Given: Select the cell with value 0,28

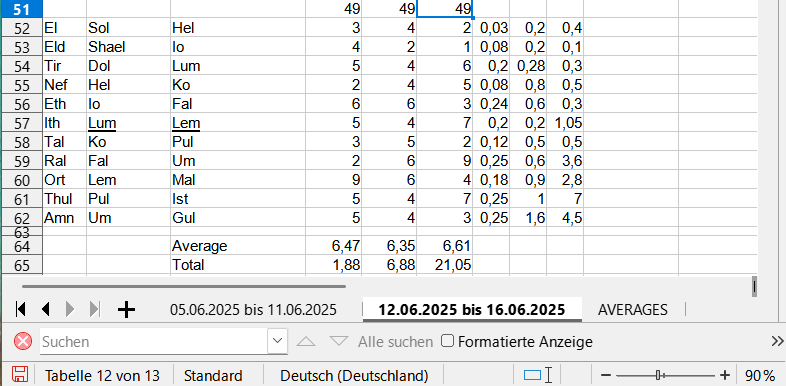Looking at the screenshot, I should [x=528, y=66].
